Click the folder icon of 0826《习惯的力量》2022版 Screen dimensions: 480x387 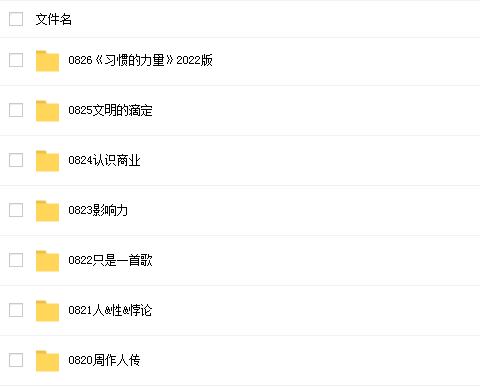click(x=47, y=61)
